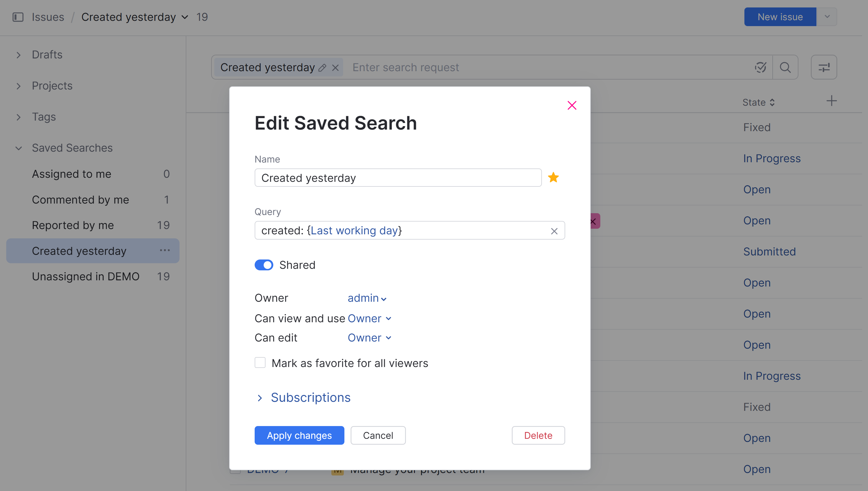Expand the Subscriptions section
Image resolution: width=868 pixels, height=491 pixels.
pos(310,397)
